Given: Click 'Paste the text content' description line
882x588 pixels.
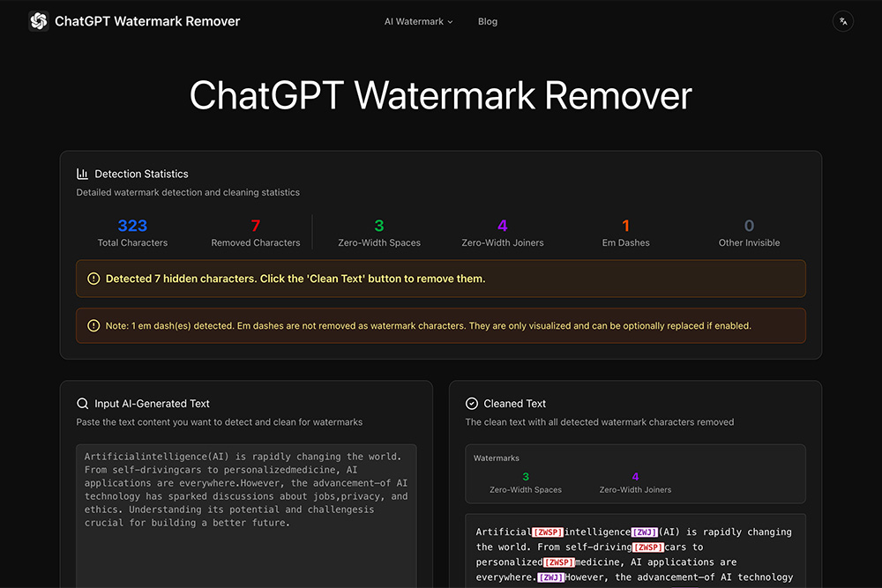Looking at the screenshot, I should pos(220,422).
